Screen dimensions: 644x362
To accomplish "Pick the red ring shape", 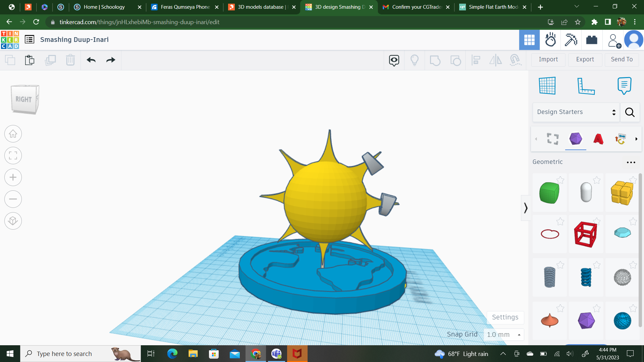I will tap(550, 234).
